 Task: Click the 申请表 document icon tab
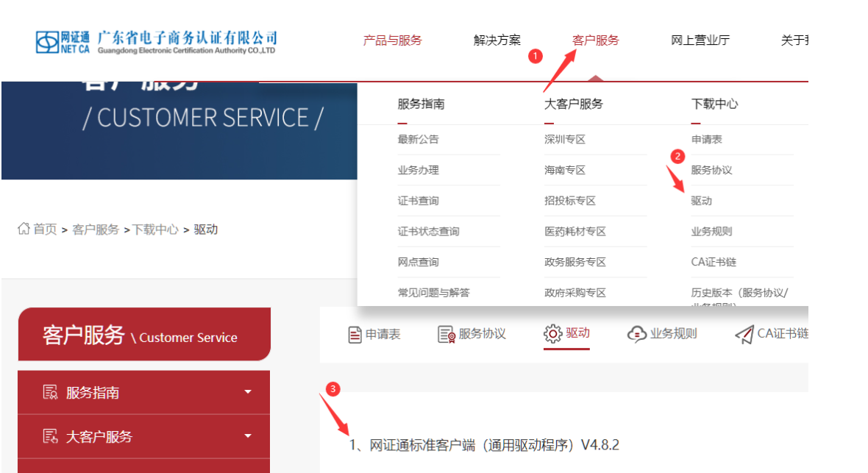pyautogui.click(x=355, y=334)
